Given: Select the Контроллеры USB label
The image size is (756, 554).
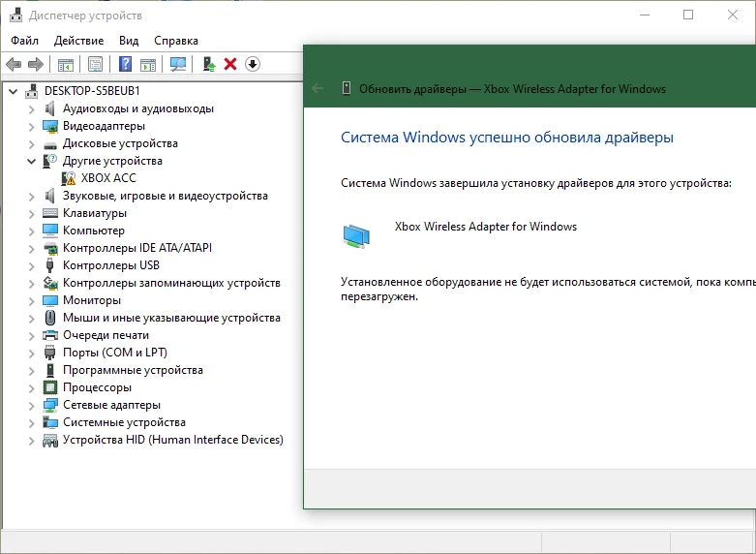Looking at the screenshot, I should 111,265.
